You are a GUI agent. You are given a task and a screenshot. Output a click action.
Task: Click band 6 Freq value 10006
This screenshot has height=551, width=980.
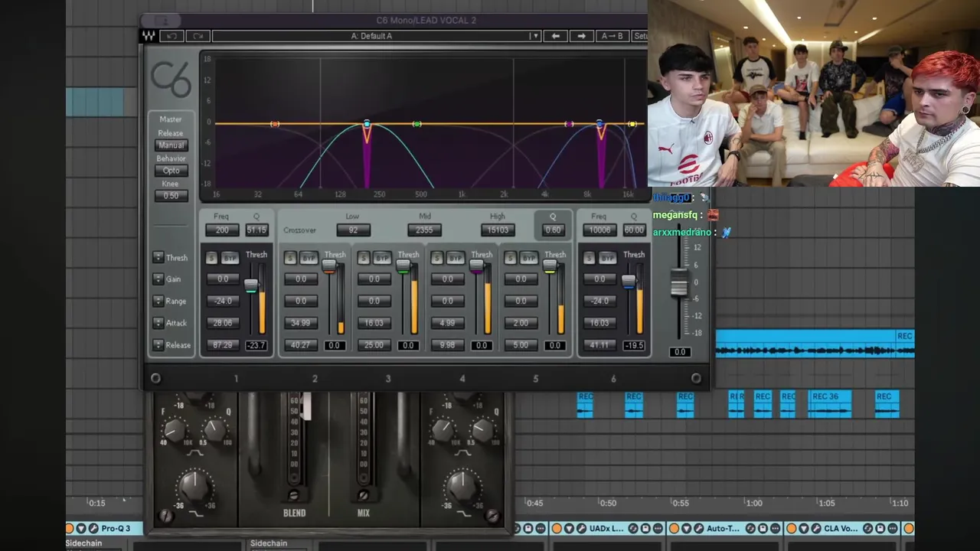coord(599,230)
